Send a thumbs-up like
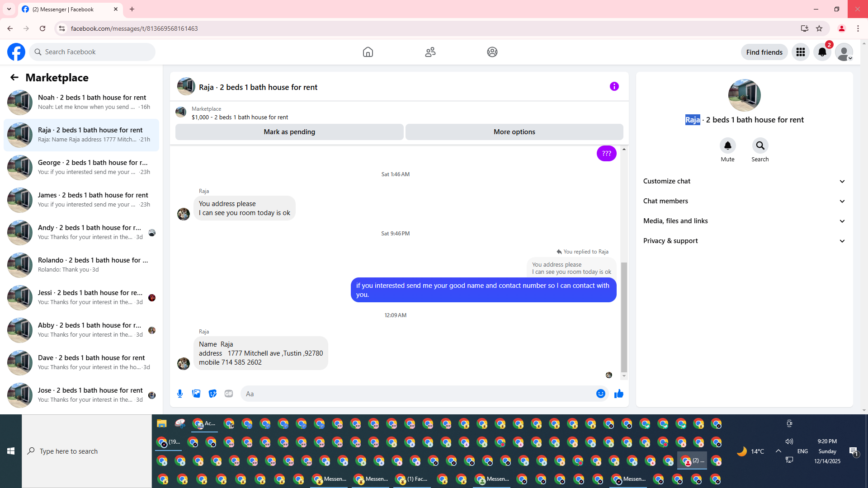868x488 pixels. click(618, 394)
